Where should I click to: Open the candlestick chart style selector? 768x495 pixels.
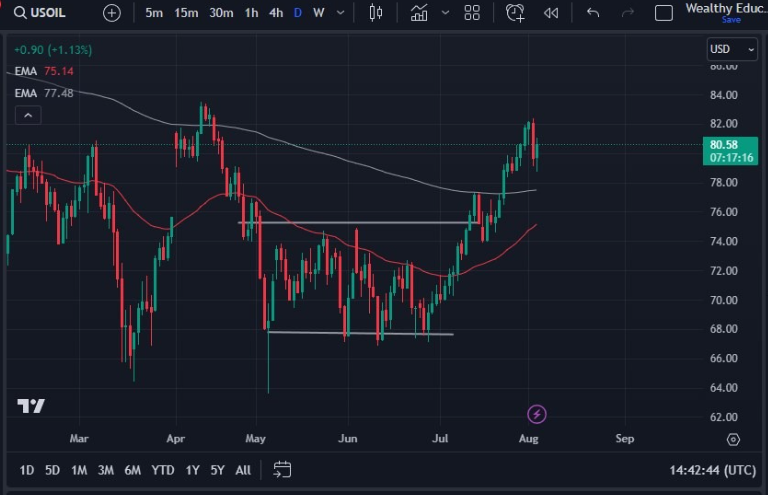click(376, 13)
